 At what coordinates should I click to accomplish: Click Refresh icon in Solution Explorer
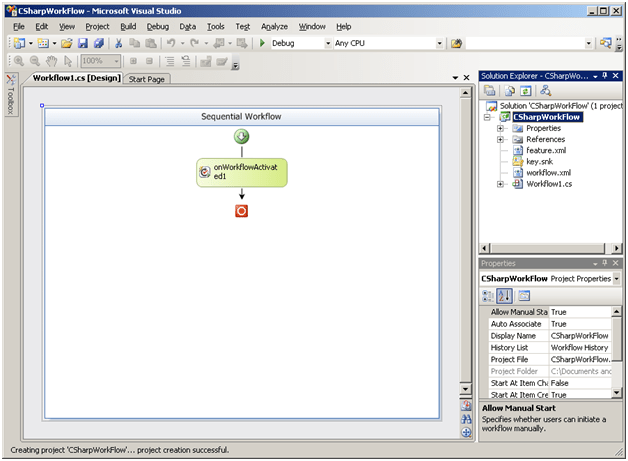pyautogui.click(x=524, y=90)
